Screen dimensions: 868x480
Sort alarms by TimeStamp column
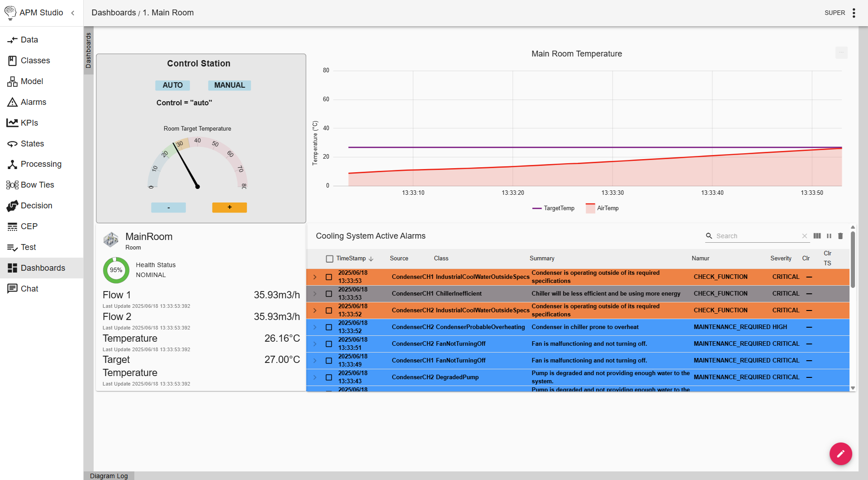point(351,259)
